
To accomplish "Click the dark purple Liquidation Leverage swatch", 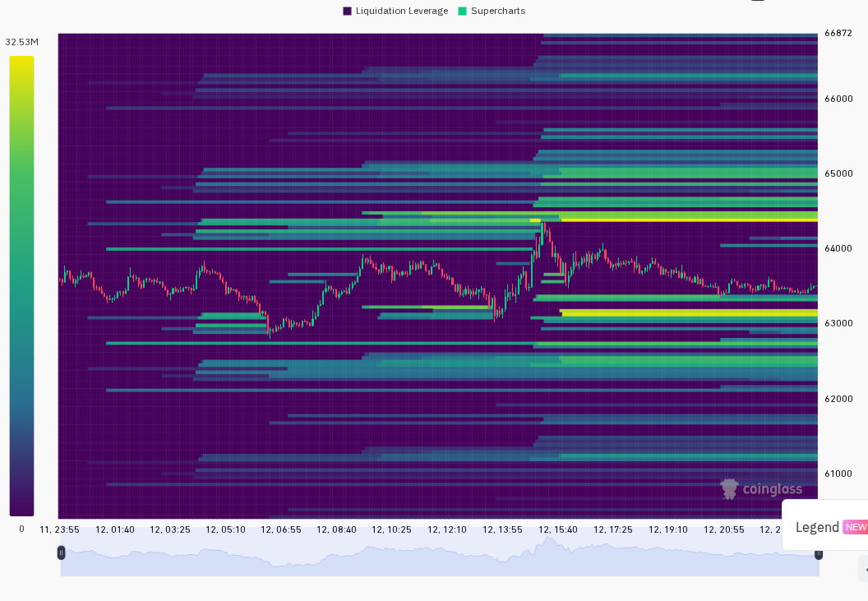I will coord(347,11).
